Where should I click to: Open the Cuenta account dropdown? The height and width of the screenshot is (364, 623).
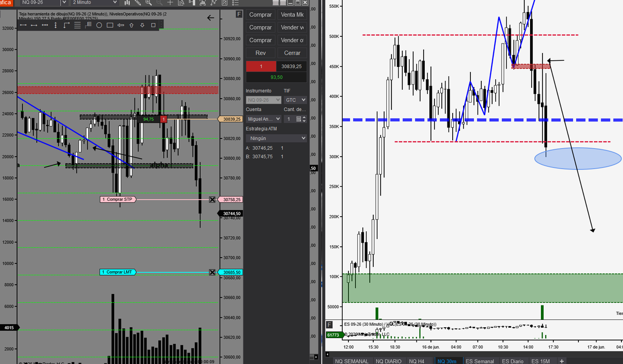tap(263, 119)
